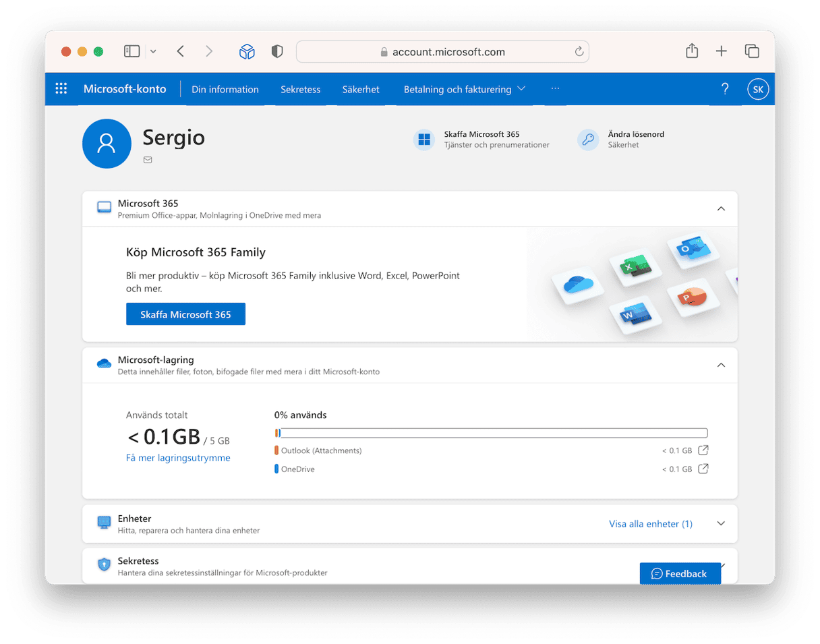
Task: Open Outlook Attachments storage external link icon
Action: 703,450
